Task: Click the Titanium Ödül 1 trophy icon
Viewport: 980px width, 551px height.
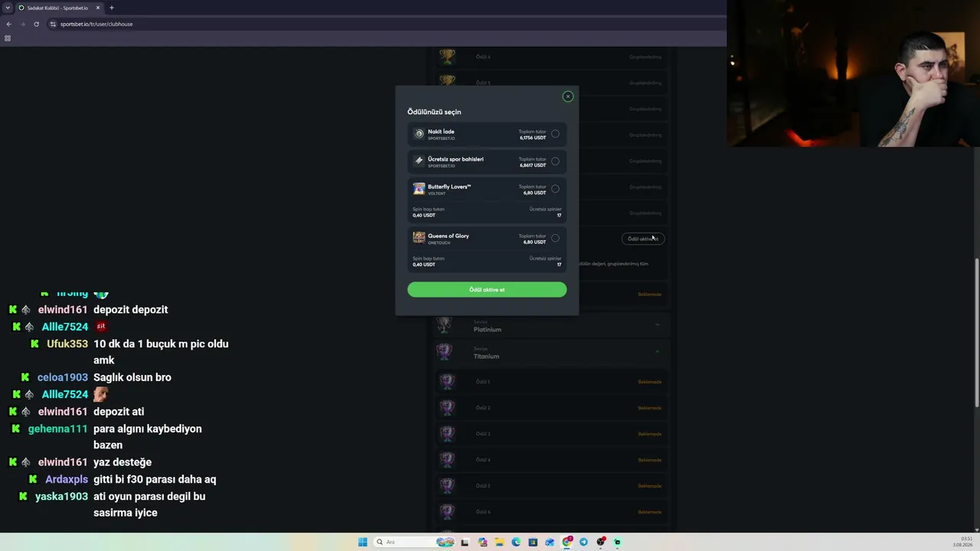Action: [x=447, y=382]
